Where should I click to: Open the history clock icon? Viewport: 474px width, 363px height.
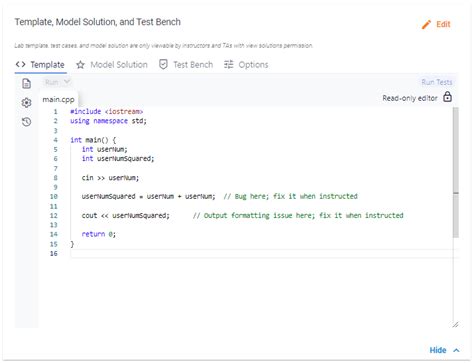(x=26, y=122)
